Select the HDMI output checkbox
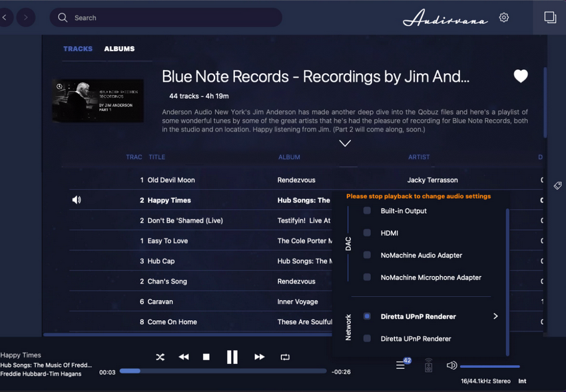This screenshot has width=566, height=392. [367, 232]
